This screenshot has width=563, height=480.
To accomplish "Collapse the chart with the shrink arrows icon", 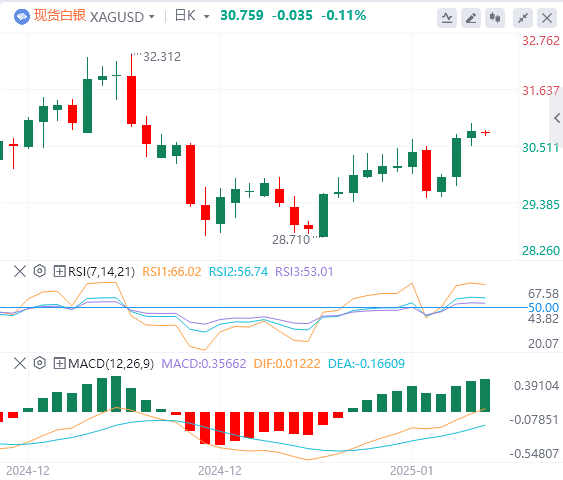I will (x=523, y=18).
